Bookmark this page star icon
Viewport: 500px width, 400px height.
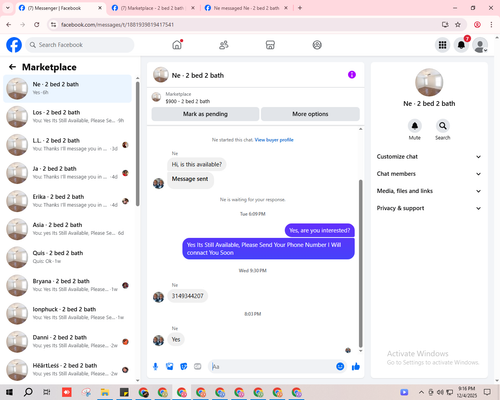click(458, 24)
